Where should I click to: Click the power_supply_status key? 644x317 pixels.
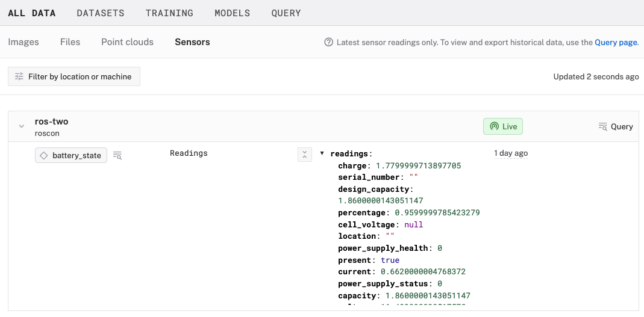tap(383, 284)
